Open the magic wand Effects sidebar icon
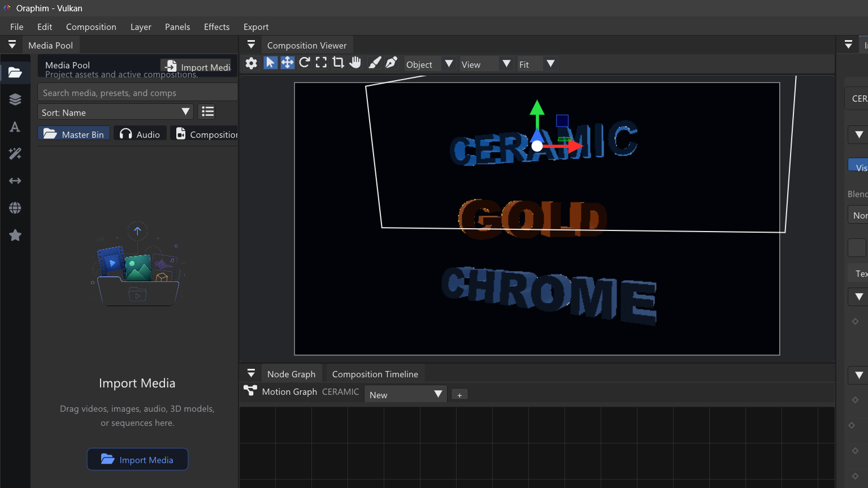The width and height of the screenshot is (868, 488). (15, 154)
